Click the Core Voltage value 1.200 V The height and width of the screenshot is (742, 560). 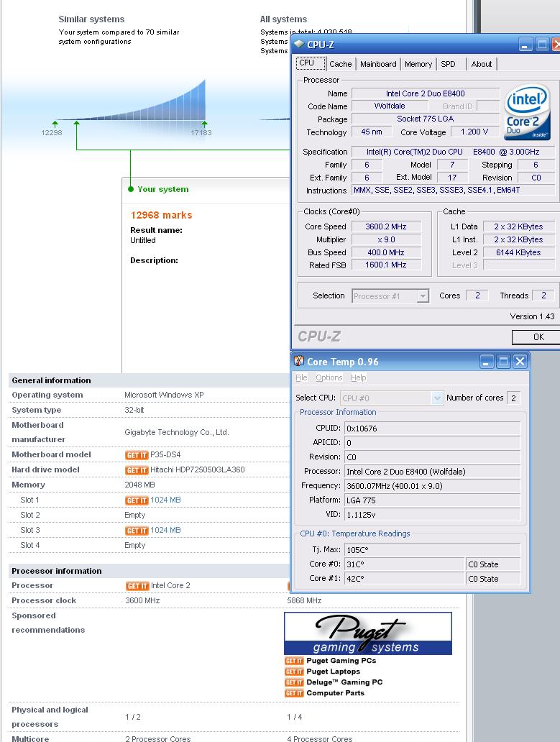click(x=474, y=132)
